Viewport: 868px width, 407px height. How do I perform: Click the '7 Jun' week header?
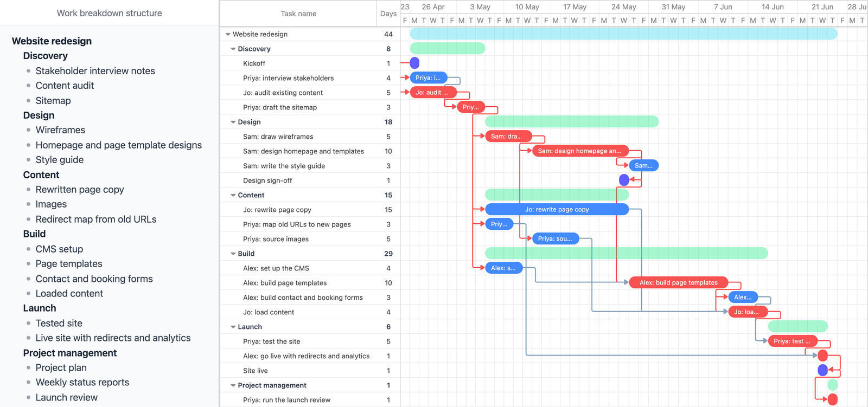pos(723,7)
